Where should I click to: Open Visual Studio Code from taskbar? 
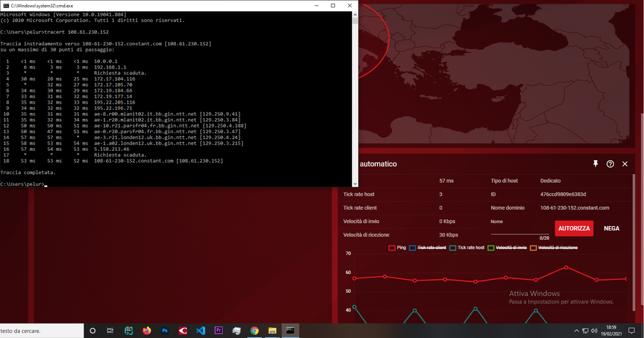pyautogui.click(x=201, y=330)
